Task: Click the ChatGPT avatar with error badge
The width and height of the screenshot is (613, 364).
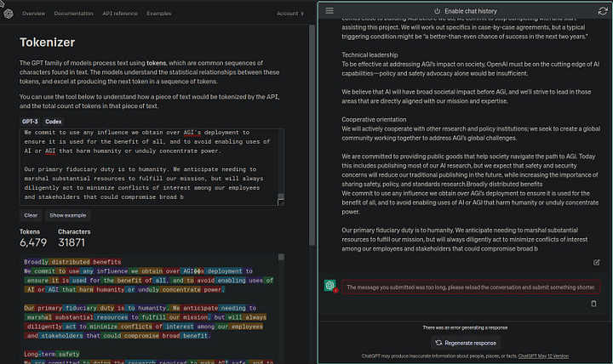Action: pos(330,286)
